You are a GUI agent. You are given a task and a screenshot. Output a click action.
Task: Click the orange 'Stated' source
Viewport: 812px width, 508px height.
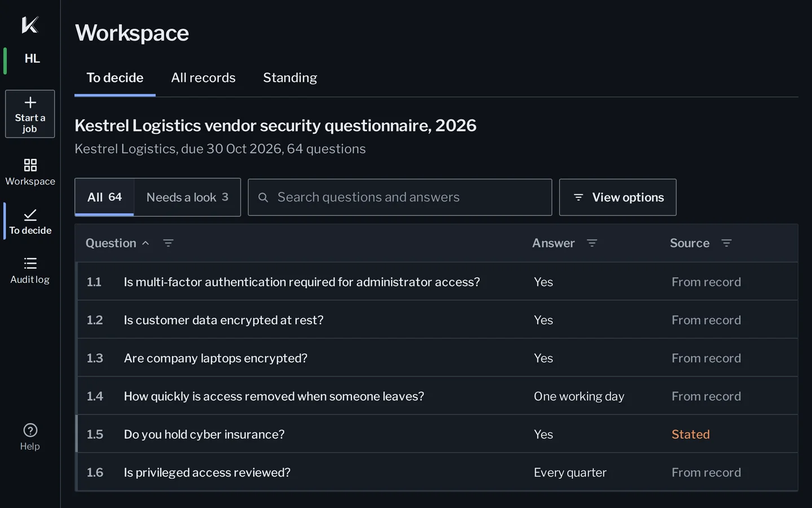coord(691,434)
